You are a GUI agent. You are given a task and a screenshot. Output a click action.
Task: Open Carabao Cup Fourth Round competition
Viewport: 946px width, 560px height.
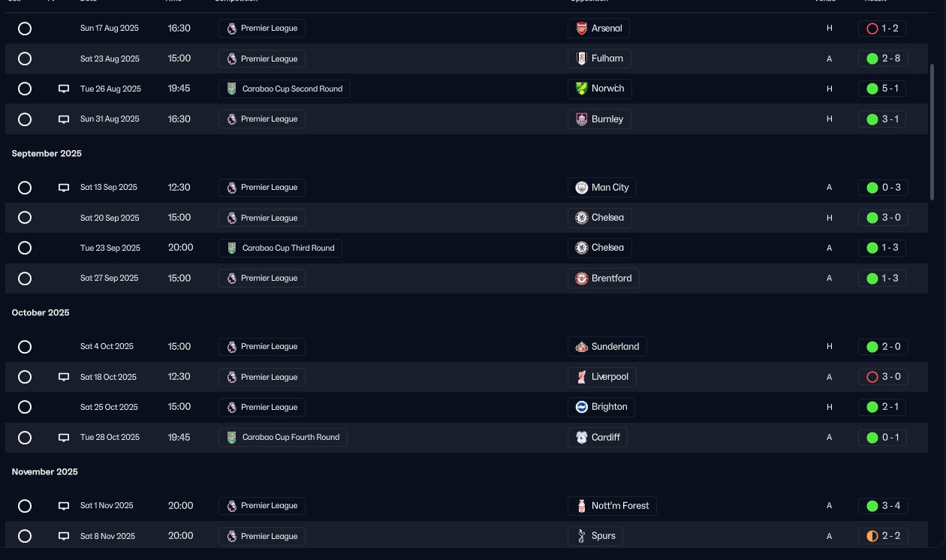283,437
